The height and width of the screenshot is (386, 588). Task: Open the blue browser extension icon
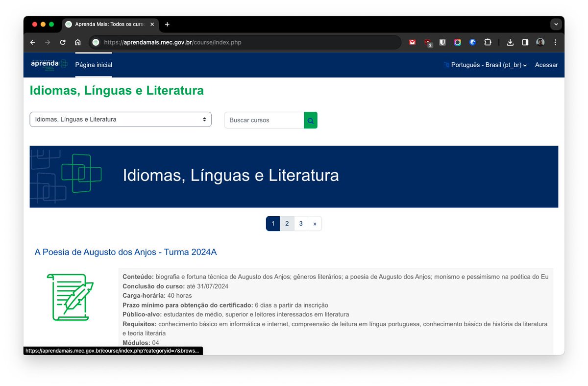pos(472,42)
